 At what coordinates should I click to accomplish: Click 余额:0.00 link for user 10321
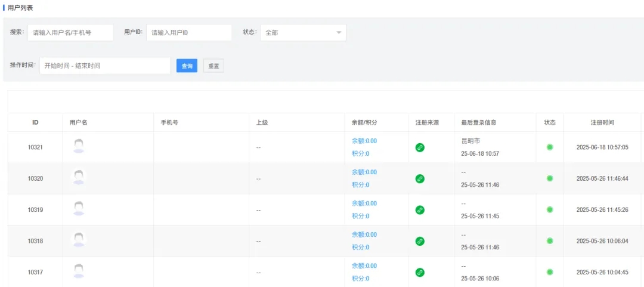tap(364, 141)
